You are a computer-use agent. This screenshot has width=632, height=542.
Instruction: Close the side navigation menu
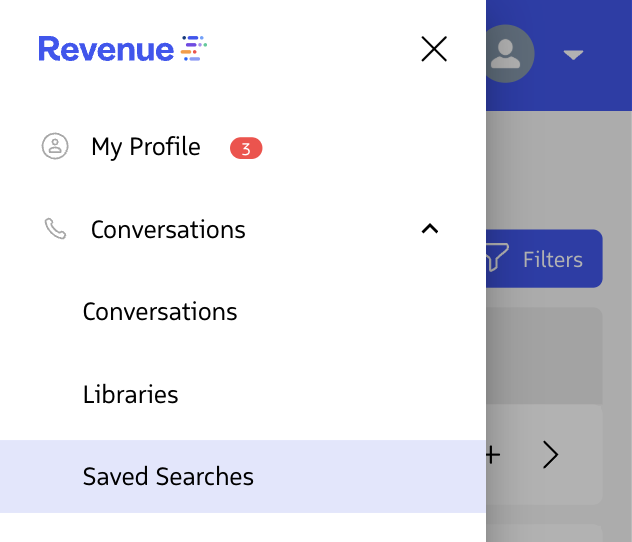(x=434, y=49)
